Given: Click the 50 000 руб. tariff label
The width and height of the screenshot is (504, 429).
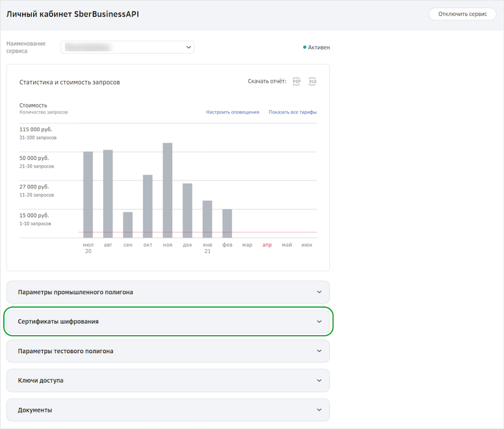Looking at the screenshot, I should [x=34, y=158].
